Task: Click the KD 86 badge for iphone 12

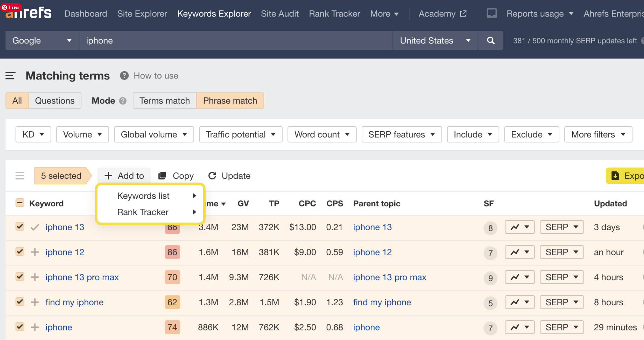Action: click(172, 252)
